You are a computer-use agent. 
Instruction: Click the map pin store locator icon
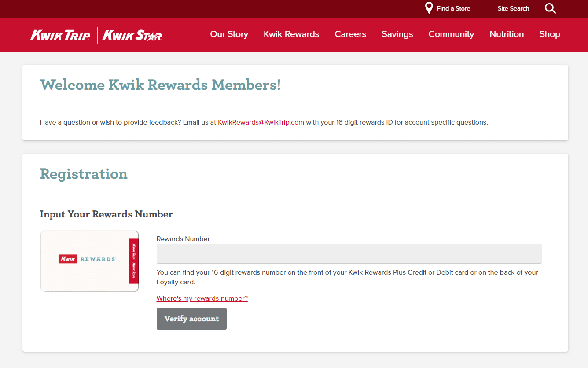(x=429, y=8)
